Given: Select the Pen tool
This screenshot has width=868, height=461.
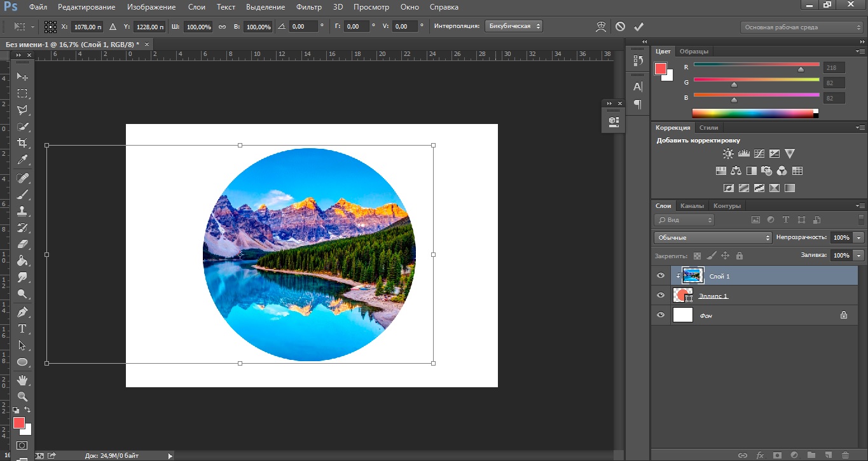Looking at the screenshot, I should click(x=22, y=312).
